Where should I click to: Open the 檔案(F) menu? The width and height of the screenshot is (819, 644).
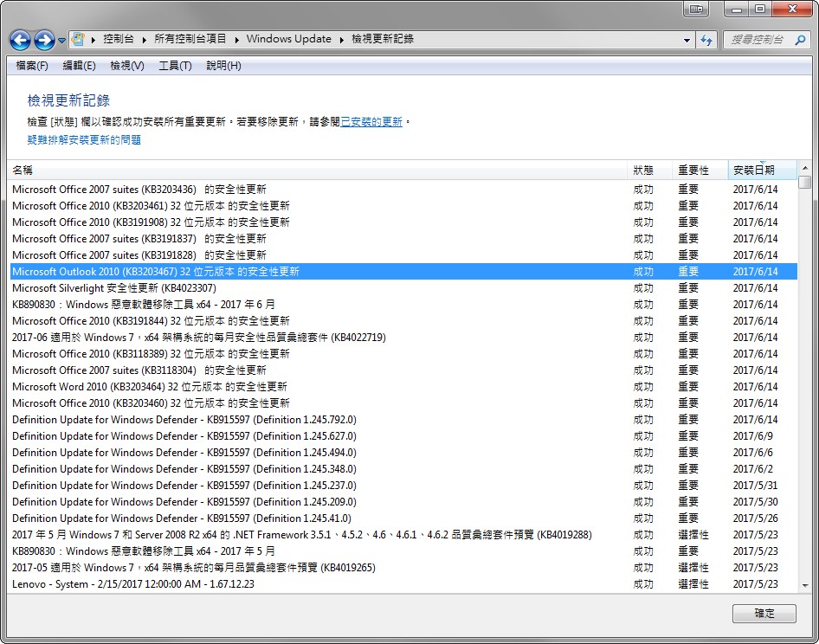point(32,66)
